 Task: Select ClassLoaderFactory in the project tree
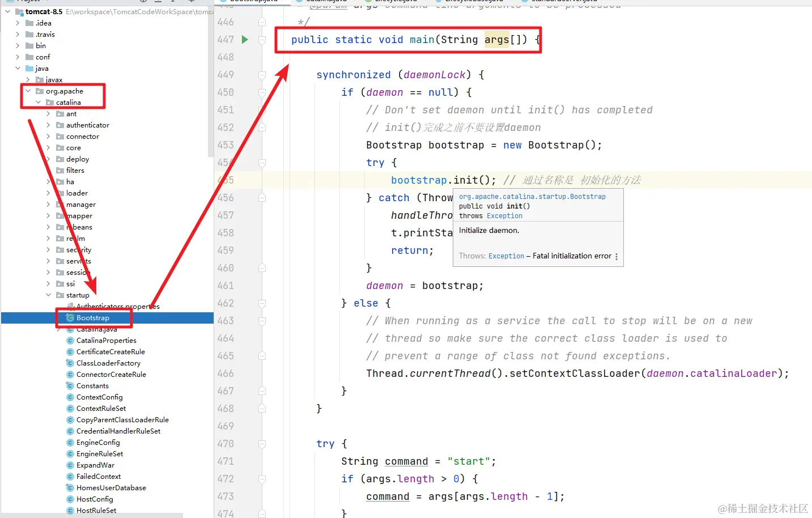pyautogui.click(x=108, y=363)
